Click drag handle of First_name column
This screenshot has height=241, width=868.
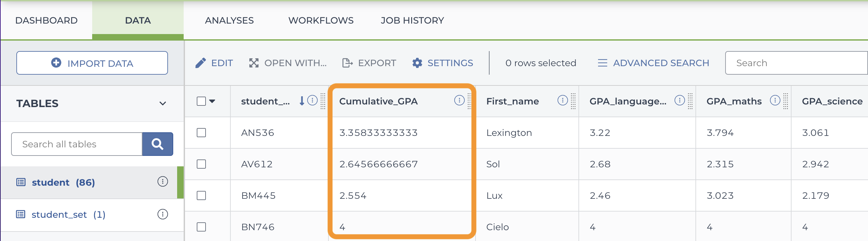pyautogui.click(x=573, y=101)
